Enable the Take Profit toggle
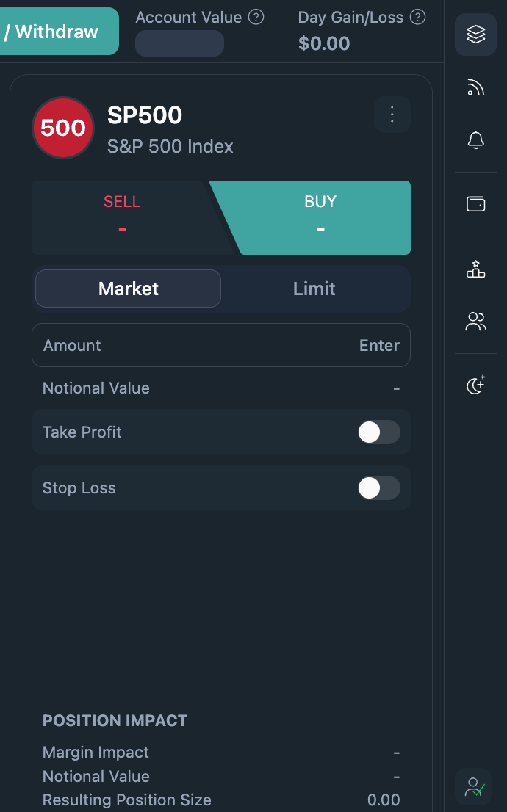The height and width of the screenshot is (812, 507). 378,432
